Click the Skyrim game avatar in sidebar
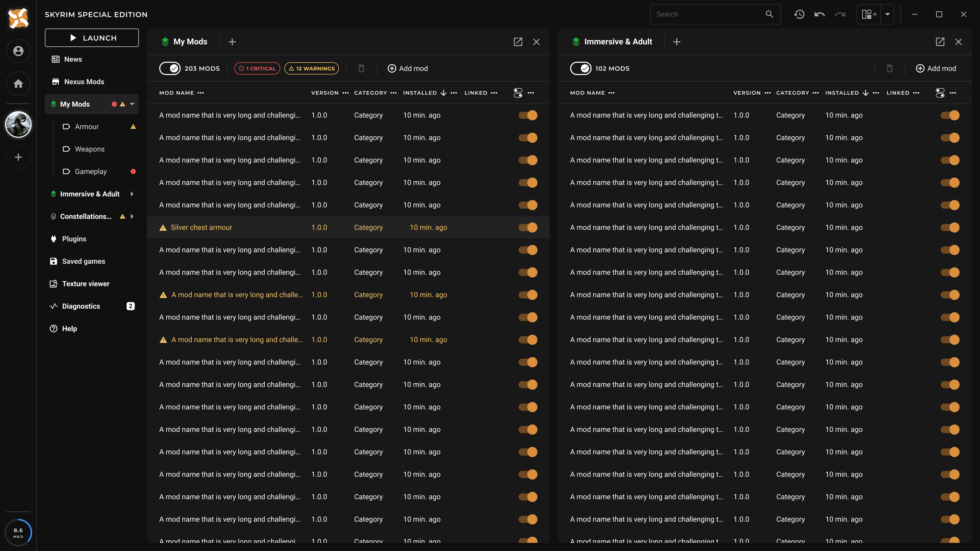This screenshot has width=980, height=551. [x=18, y=124]
